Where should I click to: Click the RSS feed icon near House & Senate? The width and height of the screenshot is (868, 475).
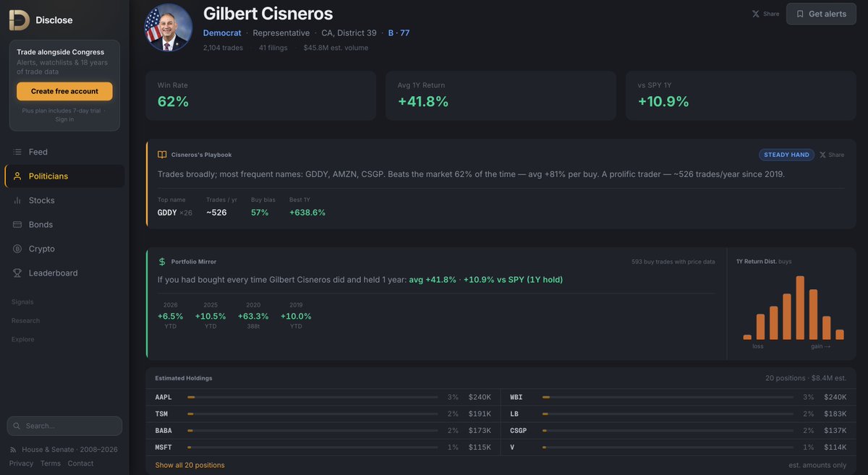(x=14, y=450)
